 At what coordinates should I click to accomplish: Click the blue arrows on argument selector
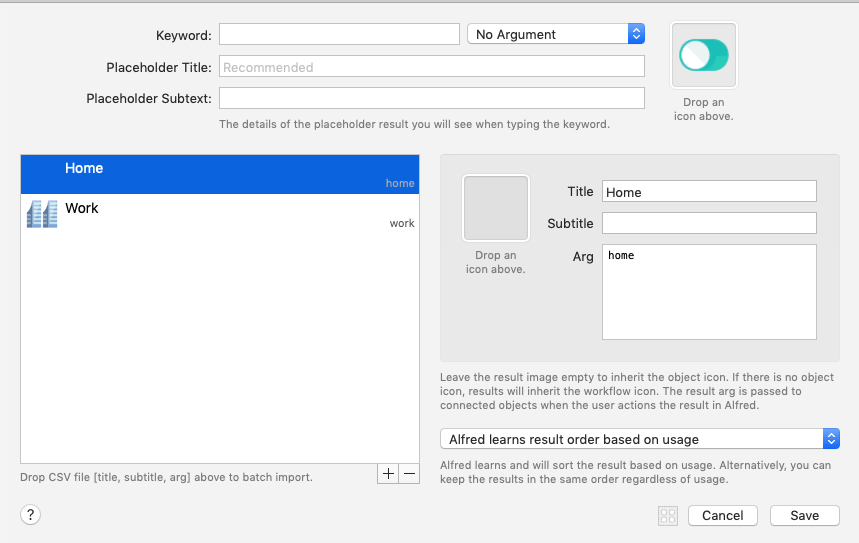click(636, 34)
